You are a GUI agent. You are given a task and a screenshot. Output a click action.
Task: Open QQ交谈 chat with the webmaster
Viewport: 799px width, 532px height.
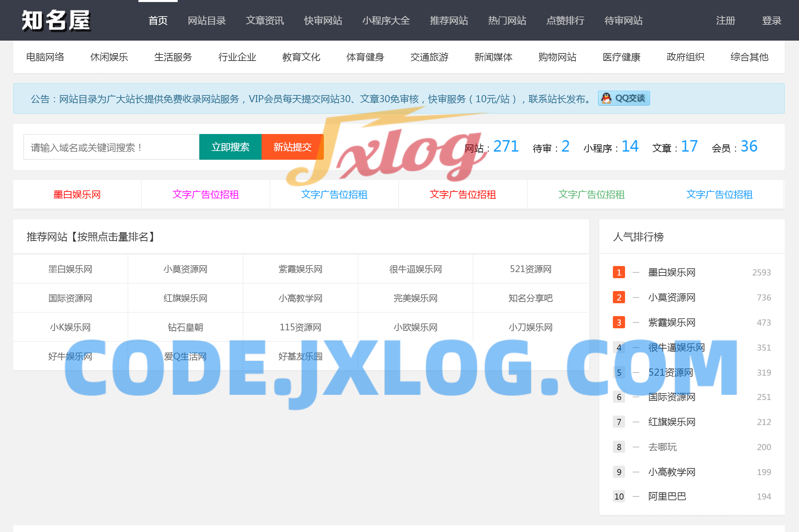click(624, 98)
